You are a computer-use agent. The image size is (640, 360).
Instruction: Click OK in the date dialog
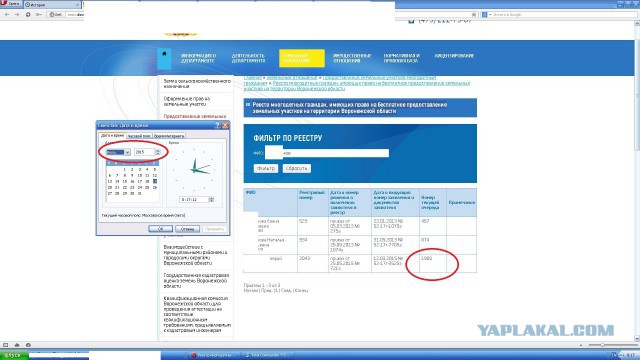(160, 229)
